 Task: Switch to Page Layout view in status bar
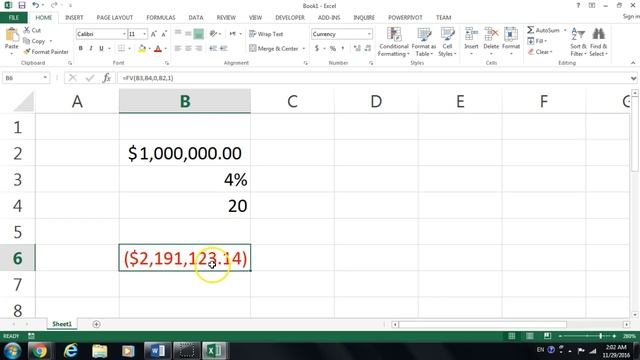click(529, 336)
